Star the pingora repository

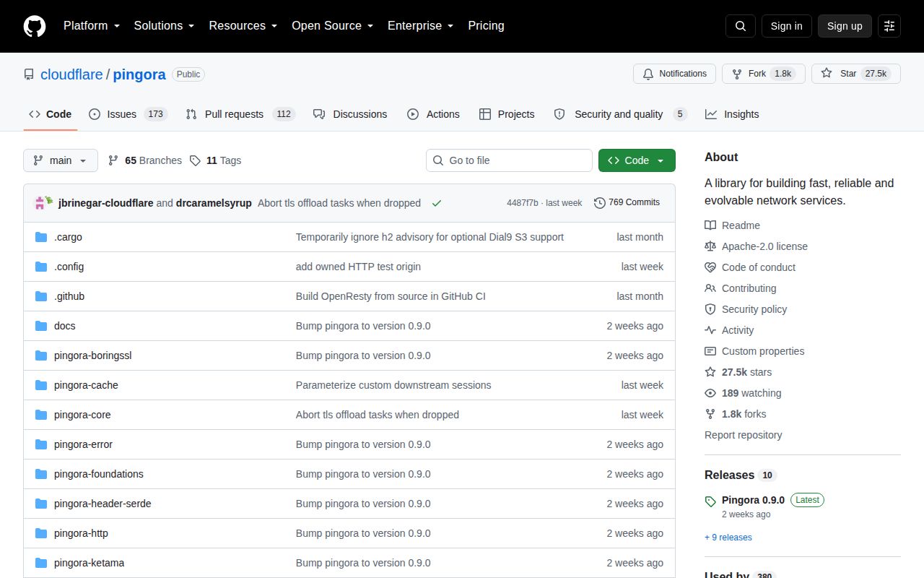(x=856, y=74)
